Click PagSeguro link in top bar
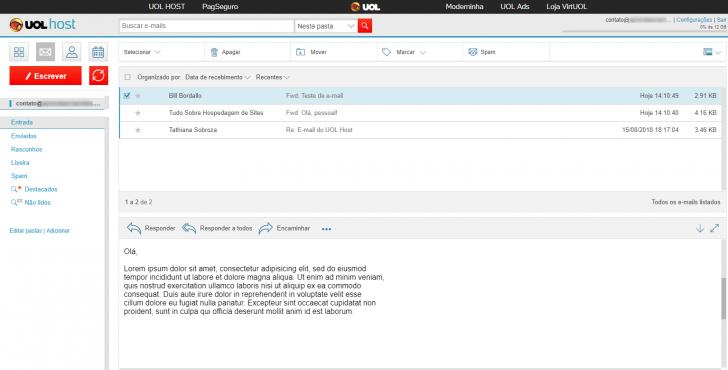This screenshot has height=370, width=728. [x=220, y=6]
